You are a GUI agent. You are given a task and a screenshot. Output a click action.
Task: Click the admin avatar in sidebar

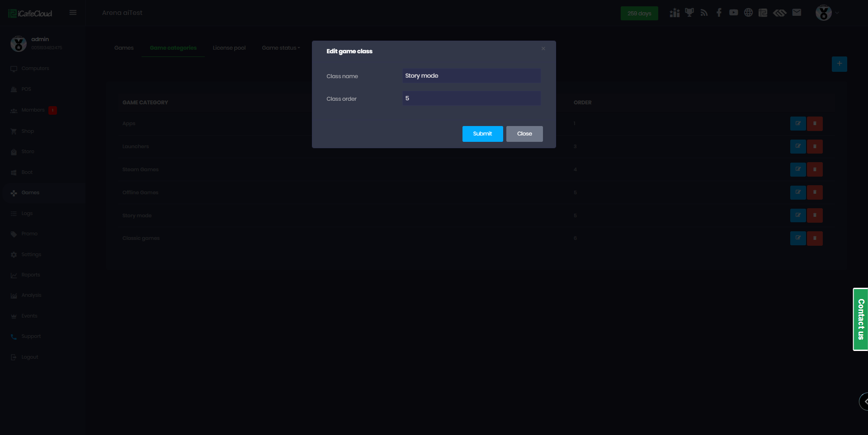19,44
